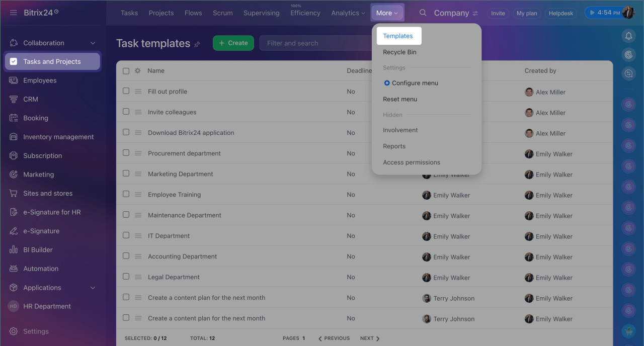Toggle the select-all checkbox in header
The image size is (644, 346).
pos(126,71)
